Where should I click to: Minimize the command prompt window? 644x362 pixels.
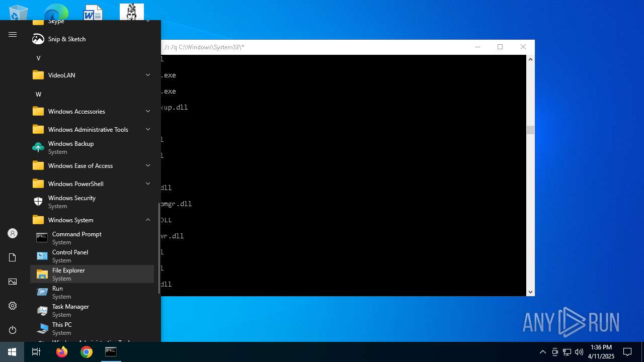point(477,47)
